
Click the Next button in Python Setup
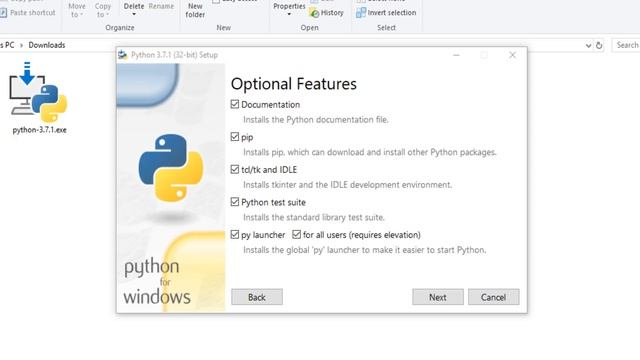coord(438,297)
